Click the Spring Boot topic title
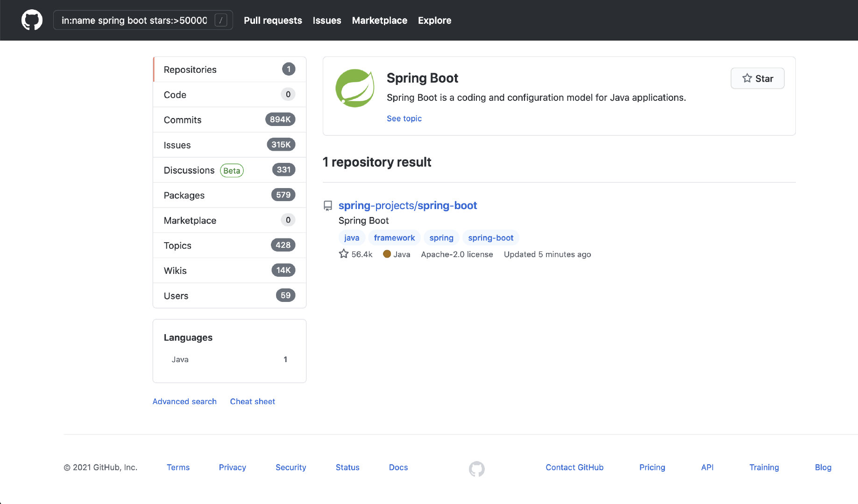Image resolution: width=858 pixels, height=504 pixels. coord(422,78)
